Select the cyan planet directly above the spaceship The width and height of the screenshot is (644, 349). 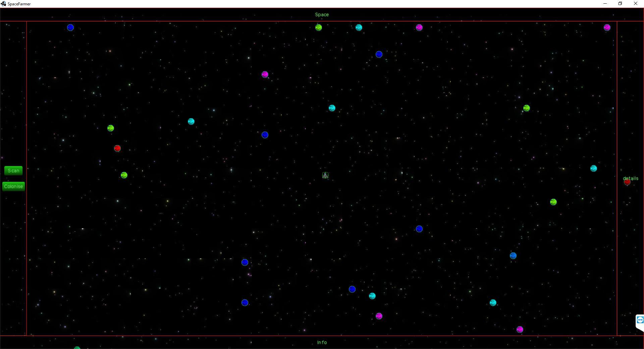click(x=332, y=108)
